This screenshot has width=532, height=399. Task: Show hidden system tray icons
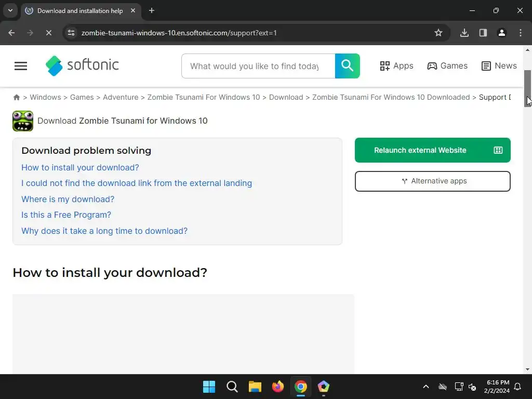coord(426,387)
